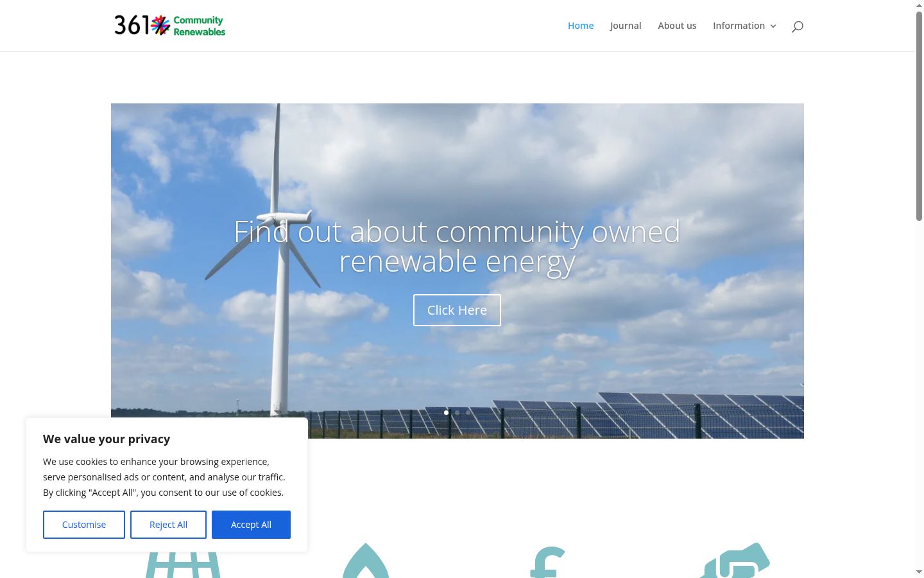The image size is (924, 578).
Task: Customise cookie preferences
Action: pos(84,525)
